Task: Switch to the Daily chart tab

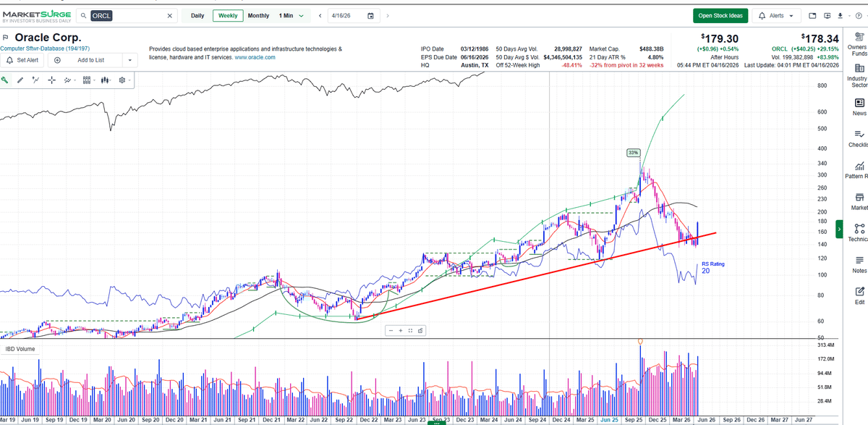Action: point(198,15)
